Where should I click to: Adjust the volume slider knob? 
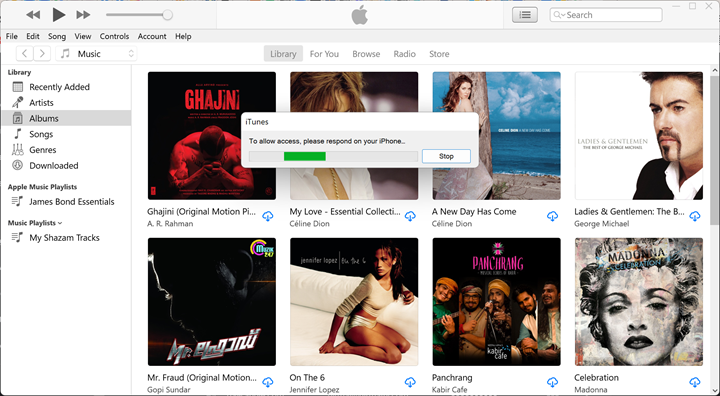pos(168,15)
